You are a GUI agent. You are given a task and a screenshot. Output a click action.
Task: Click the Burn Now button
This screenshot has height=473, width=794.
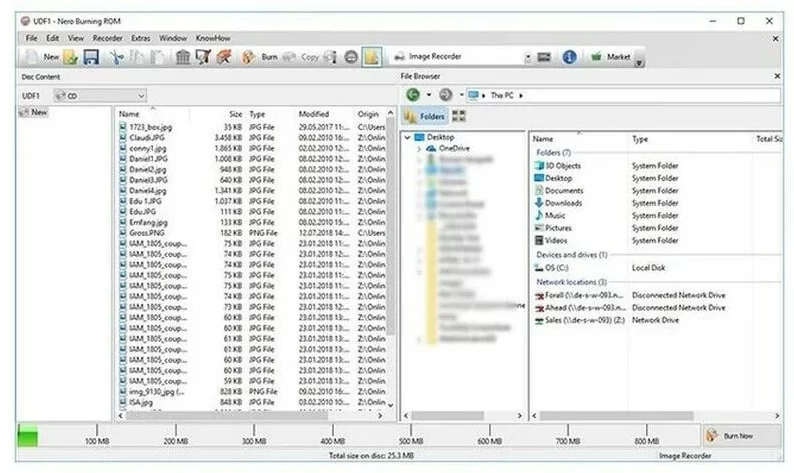(x=741, y=435)
